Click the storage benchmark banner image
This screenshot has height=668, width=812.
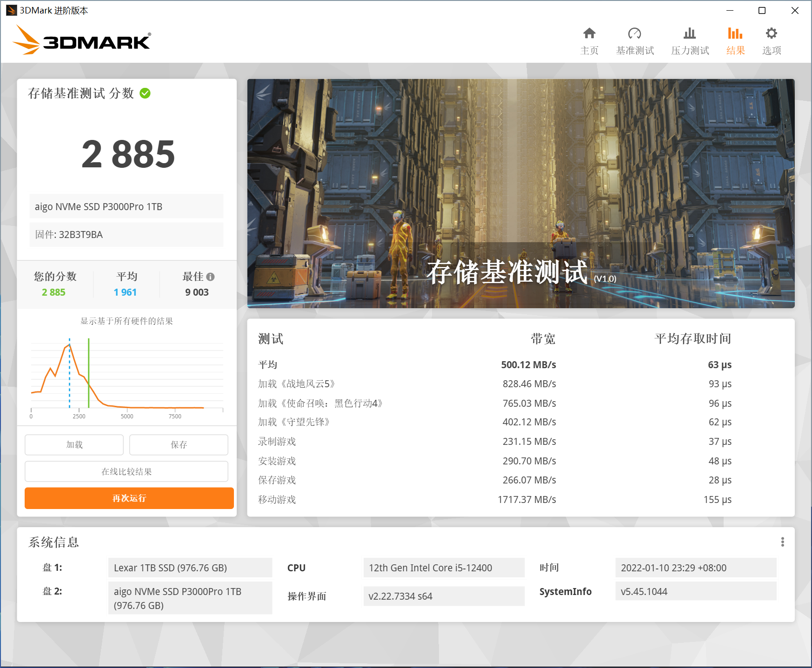[x=521, y=193]
